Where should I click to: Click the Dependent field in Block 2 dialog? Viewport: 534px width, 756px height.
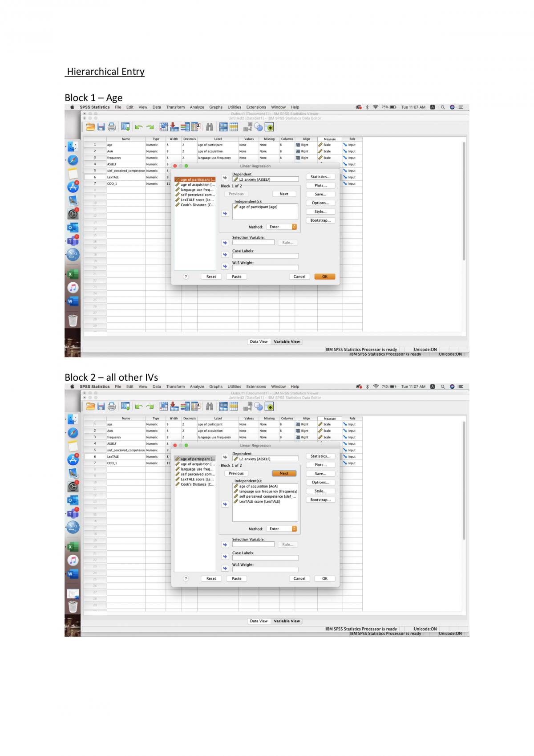pyautogui.click(x=265, y=459)
